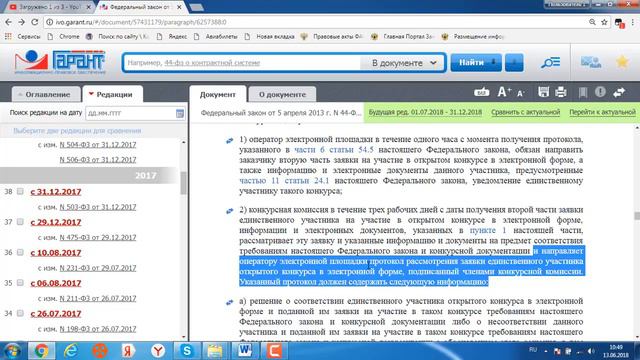Image resolution: width=640 pixels, height=360 pixels.
Task: Click the change marker icon beside paragraph а)
Action: click(x=229, y=302)
